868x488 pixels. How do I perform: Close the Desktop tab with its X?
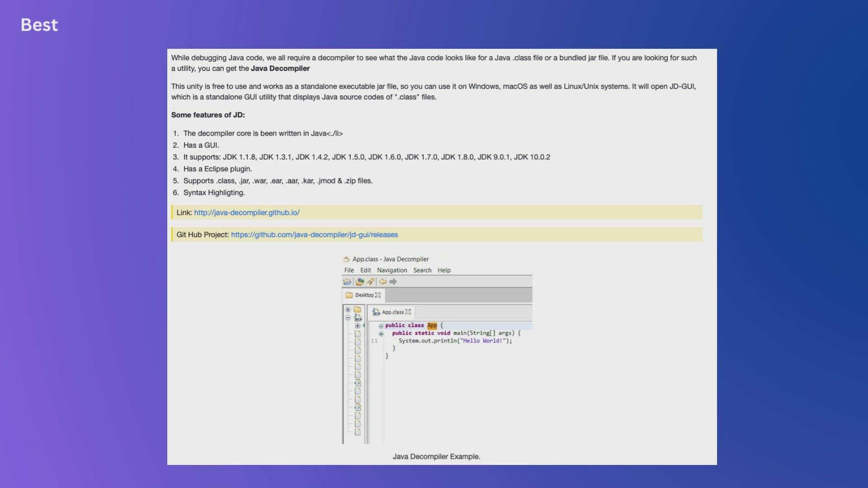coord(378,295)
